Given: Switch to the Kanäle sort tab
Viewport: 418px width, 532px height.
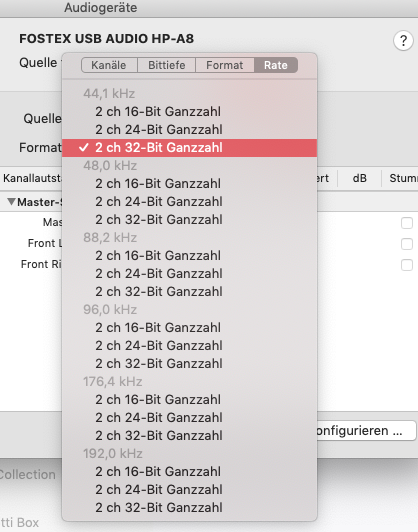Looking at the screenshot, I should [x=109, y=65].
